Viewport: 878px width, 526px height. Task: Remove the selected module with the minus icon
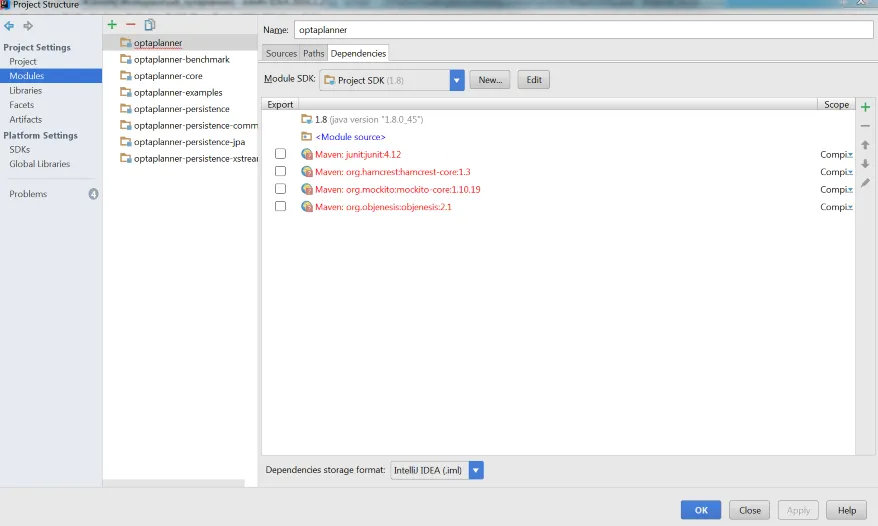point(130,25)
